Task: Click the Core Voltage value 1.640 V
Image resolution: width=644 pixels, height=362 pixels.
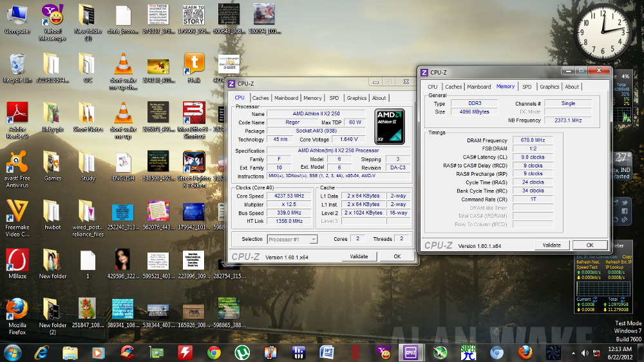Action: tap(348, 139)
